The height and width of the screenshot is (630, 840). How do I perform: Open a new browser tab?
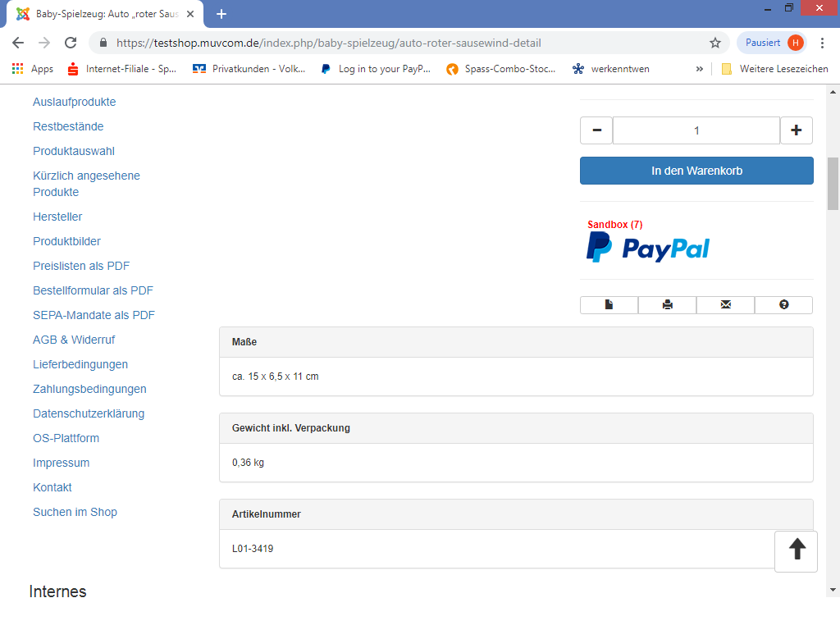(221, 14)
